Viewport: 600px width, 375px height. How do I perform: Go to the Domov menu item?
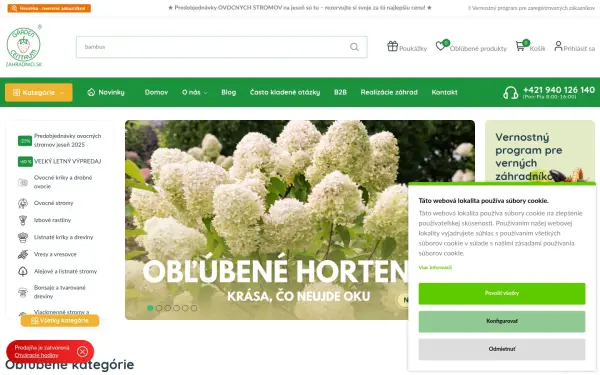[x=156, y=92]
